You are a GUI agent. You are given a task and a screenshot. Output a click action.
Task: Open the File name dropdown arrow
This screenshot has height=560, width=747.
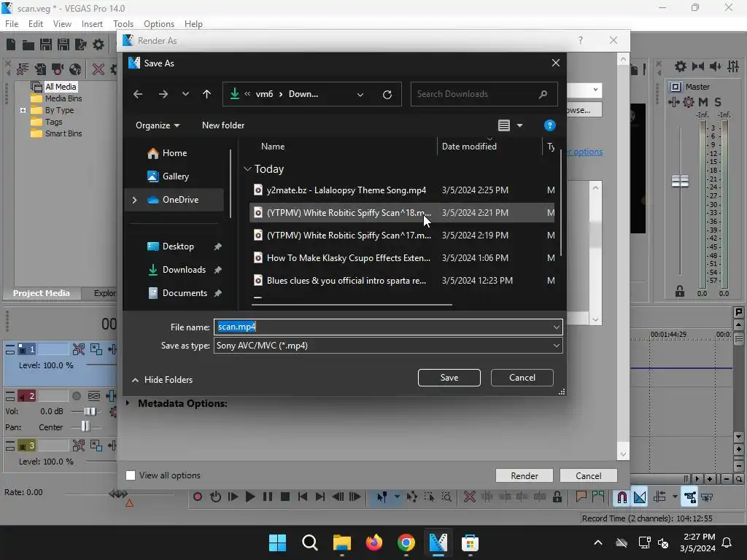click(556, 327)
